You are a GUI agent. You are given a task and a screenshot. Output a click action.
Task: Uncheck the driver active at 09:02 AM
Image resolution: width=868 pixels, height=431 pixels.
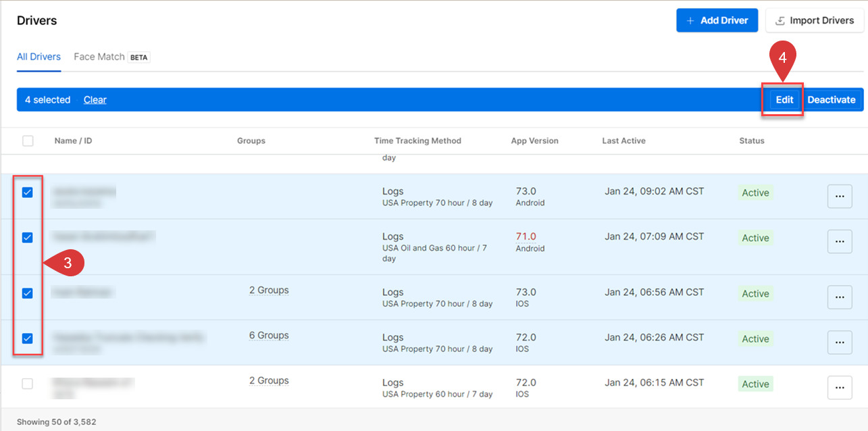tap(28, 193)
